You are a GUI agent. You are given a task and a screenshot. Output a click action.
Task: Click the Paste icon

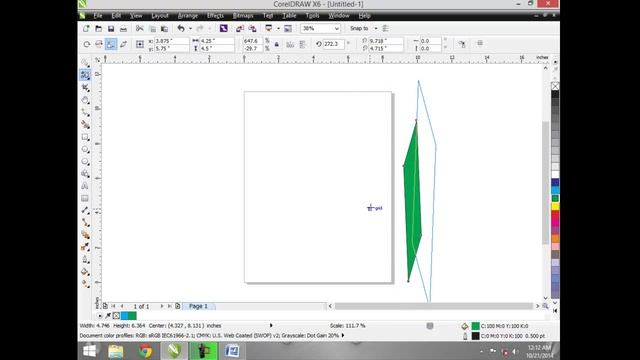(x=164, y=29)
